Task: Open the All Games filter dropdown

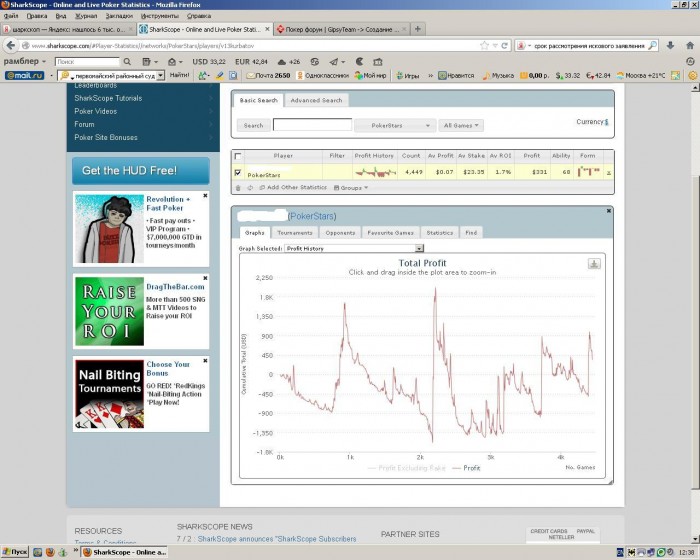Action: [x=461, y=125]
